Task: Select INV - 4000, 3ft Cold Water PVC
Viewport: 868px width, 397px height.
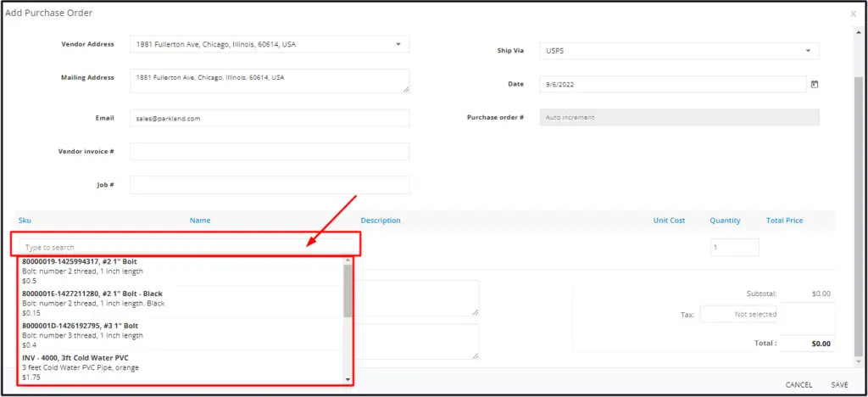Action: coord(181,366)
